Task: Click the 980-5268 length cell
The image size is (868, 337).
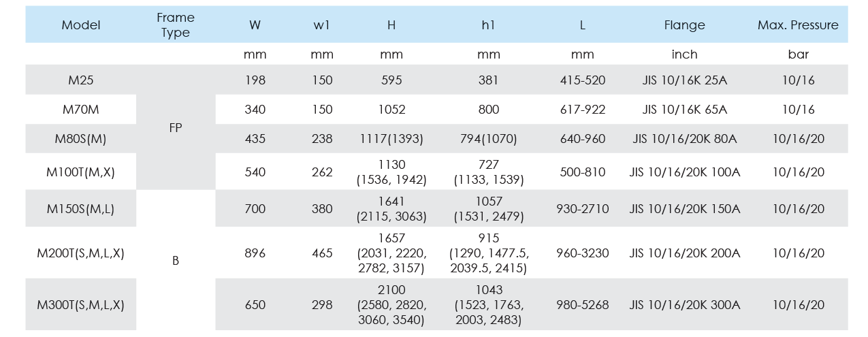Action: click(582, 304)
